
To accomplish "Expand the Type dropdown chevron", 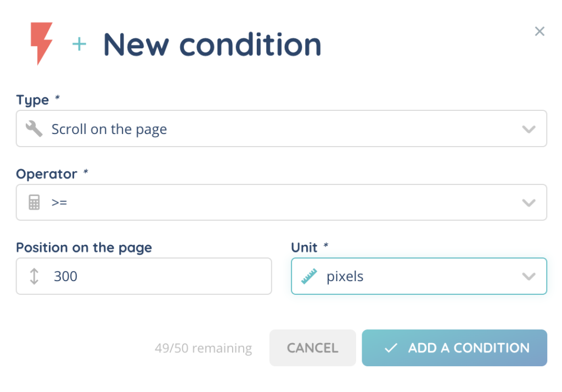I will pyautogui.click(x=529, y=129).
